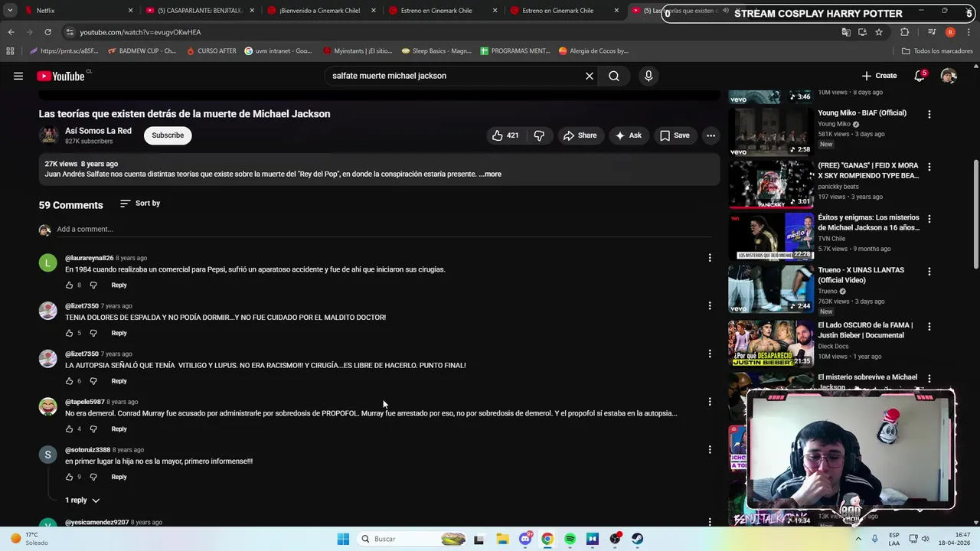Screen dimensions: 980x551
Task: Reply to @tapele5987's comment
Action: click(x=119, y=429)
